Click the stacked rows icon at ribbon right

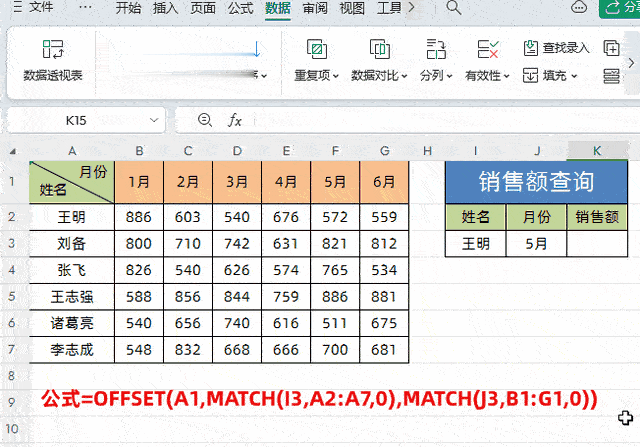pos(611,76)
